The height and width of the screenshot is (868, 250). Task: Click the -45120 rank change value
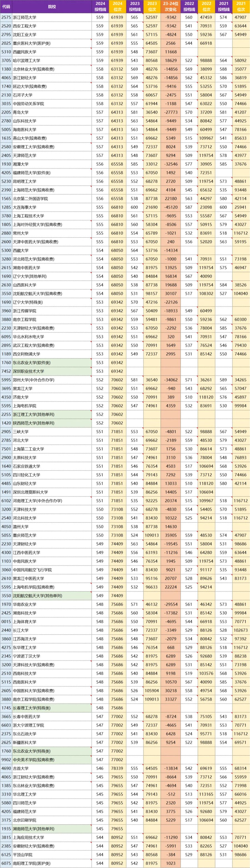[x=171, y=207]
